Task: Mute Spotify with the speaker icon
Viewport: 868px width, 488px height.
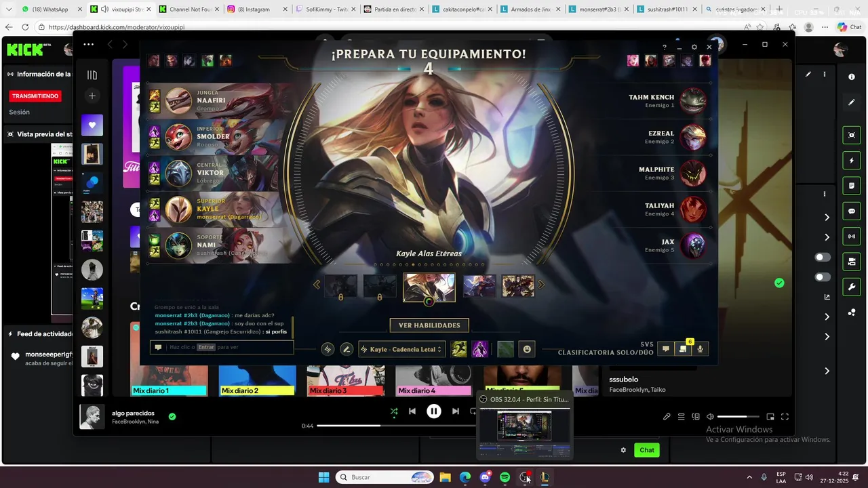Action: [710, 416]
